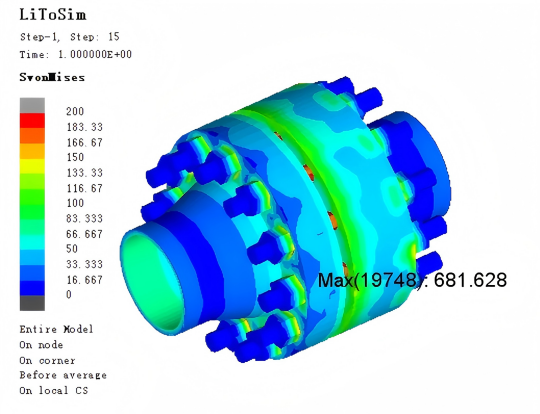Click the Max(19748): 681.628 annotation
The image size is (540, 414).
click(412, 280)
